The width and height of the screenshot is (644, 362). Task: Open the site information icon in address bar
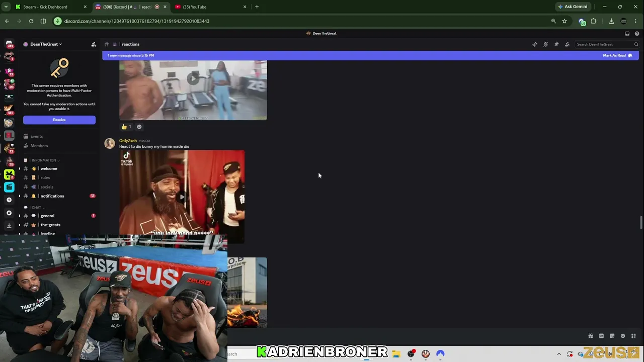pos(58,21)
